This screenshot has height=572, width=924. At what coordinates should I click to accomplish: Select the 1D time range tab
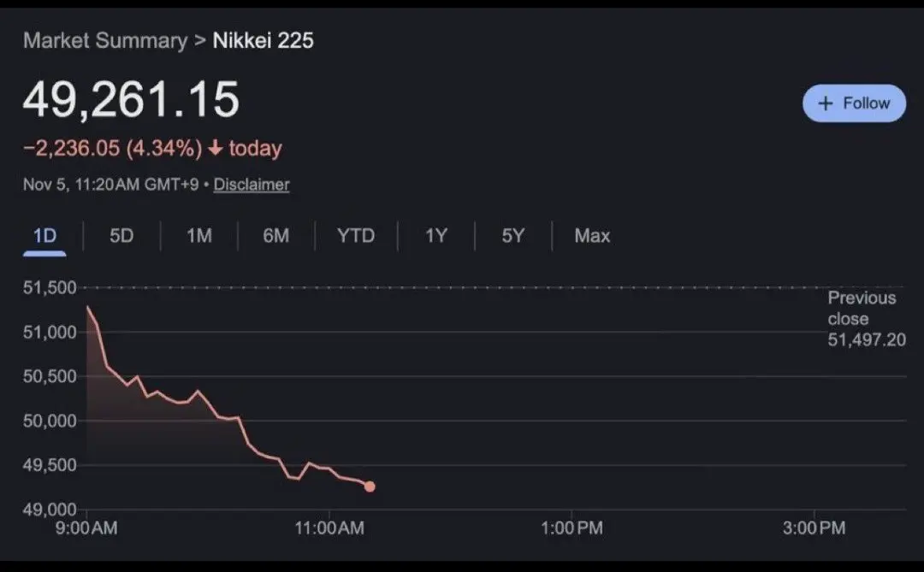(x=44, y=236)
